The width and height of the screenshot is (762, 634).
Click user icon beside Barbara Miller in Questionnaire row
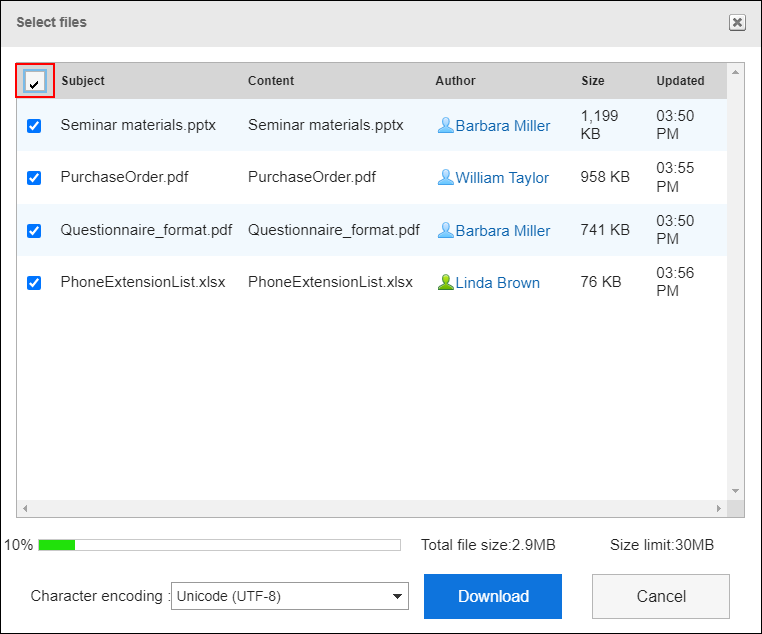tap(445, 230)
